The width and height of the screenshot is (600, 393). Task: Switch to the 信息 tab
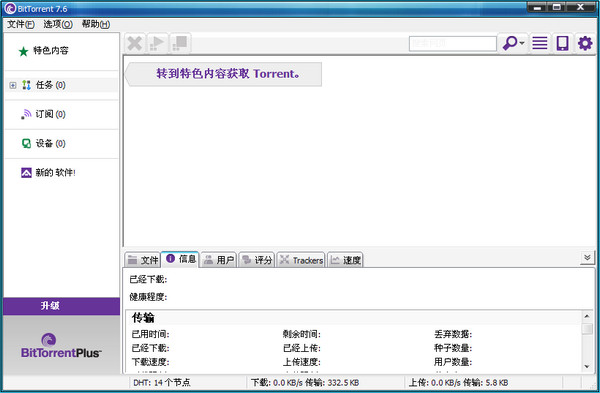(x=180, y=259)
